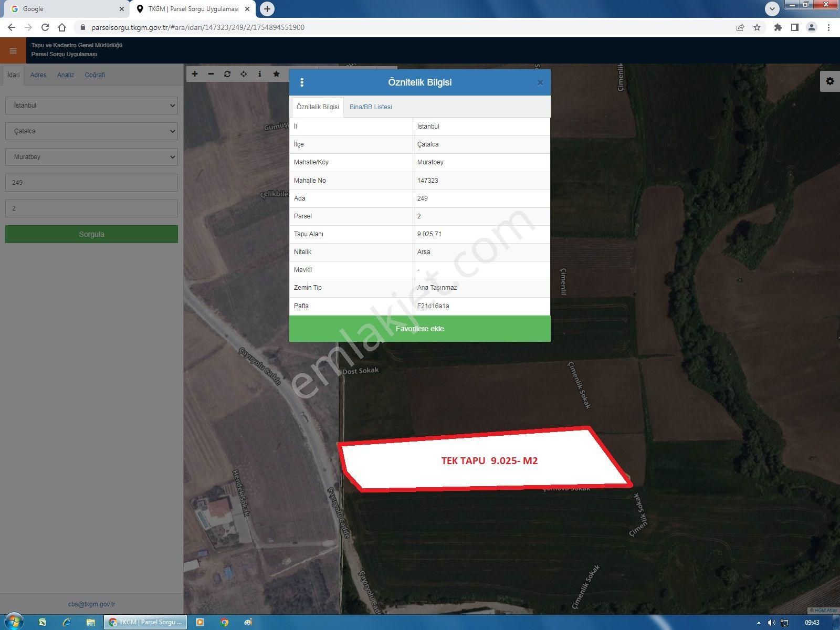Bookmark this page with the star
The height and width of the screenshot is (630, 840).
pos(757,27)
